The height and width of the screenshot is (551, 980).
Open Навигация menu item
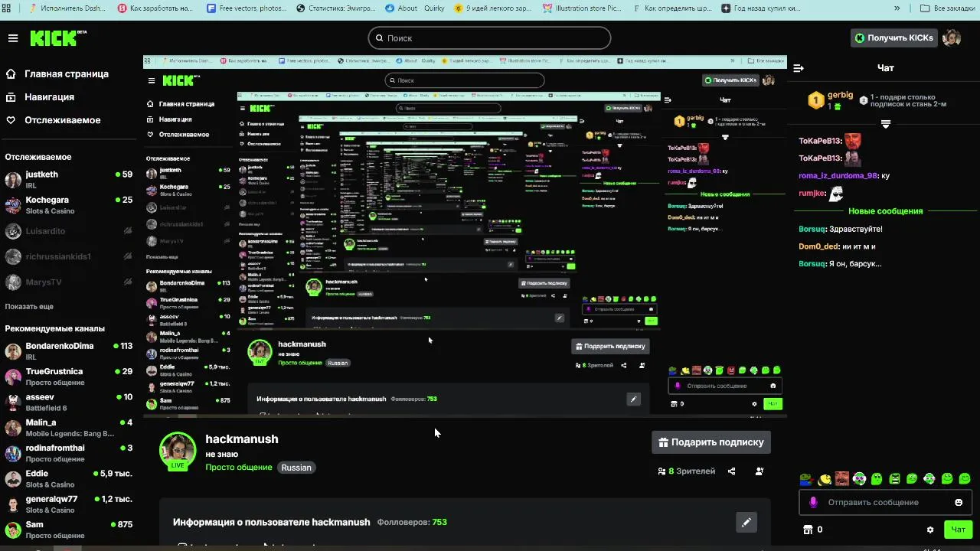tap(49, 97)
